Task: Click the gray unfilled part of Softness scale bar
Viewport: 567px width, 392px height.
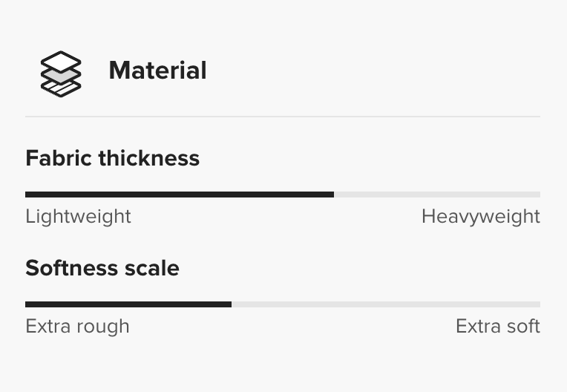Action: 385,304
